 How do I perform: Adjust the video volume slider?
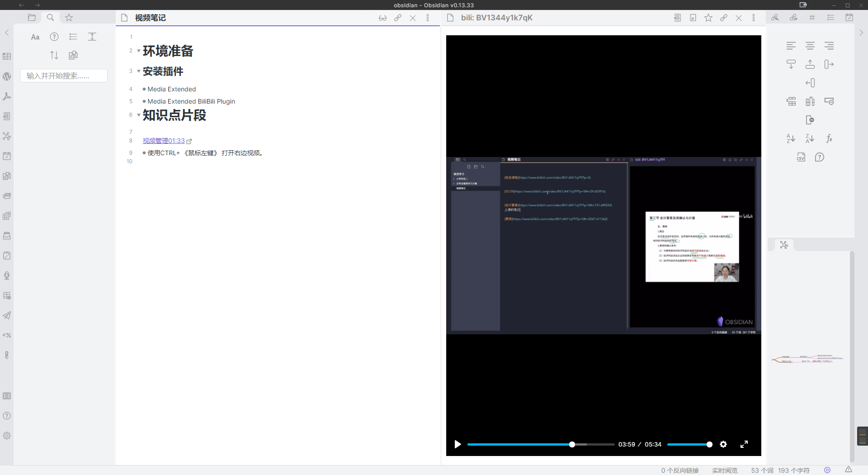click(x=689, y=445)
